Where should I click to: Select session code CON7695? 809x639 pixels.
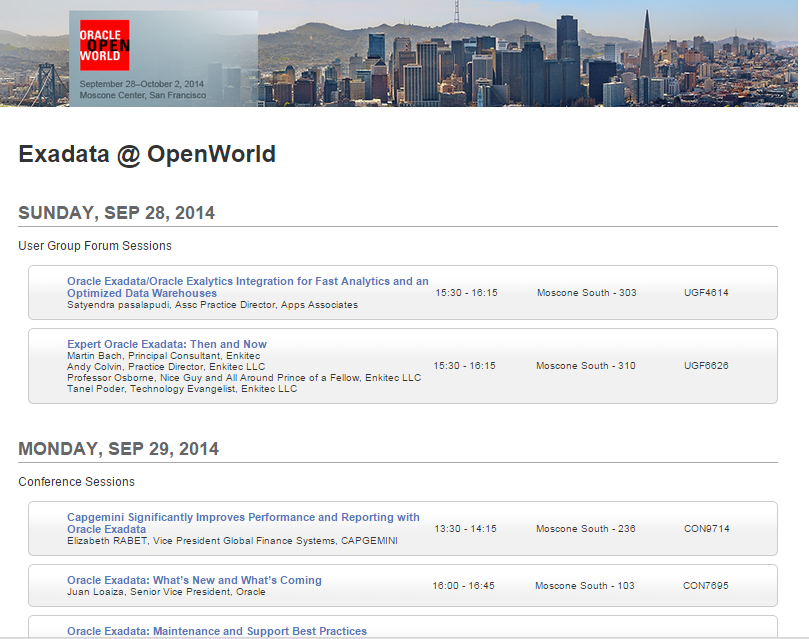click(706, 586)
